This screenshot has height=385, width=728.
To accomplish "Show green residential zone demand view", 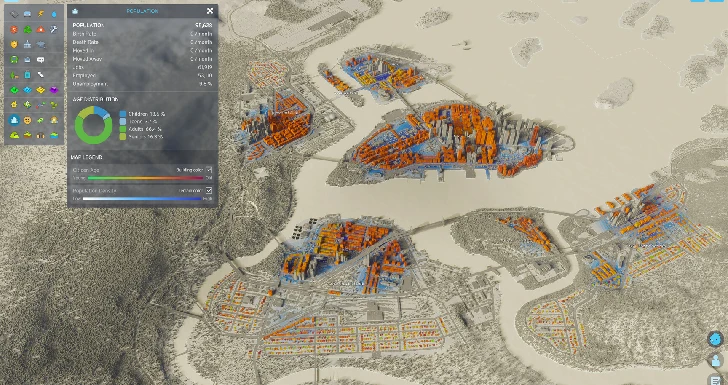I will coord(14,90).
